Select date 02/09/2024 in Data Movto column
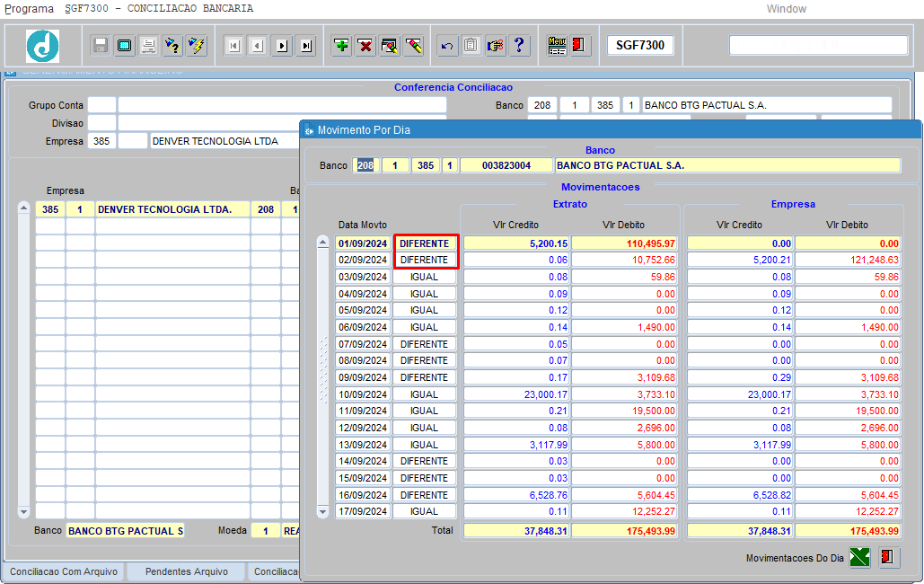This screenshot has width=924, height=584. pyautogui.click(x=363, y=261)
